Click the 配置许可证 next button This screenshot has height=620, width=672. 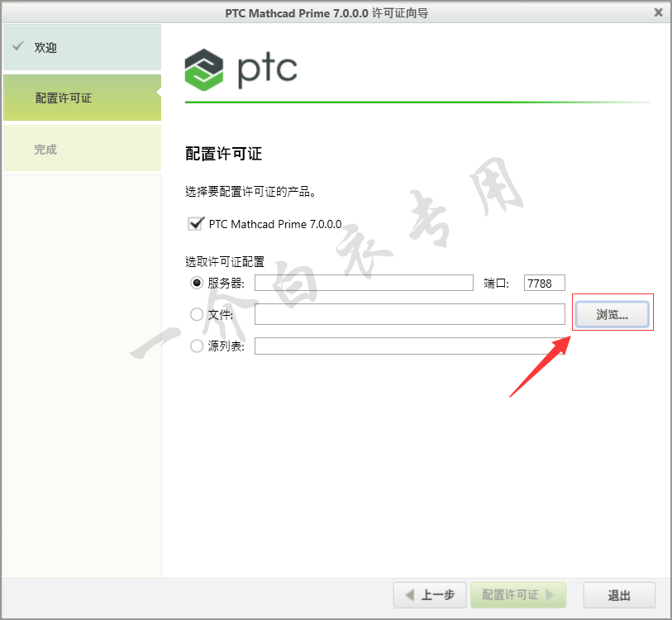518,594
